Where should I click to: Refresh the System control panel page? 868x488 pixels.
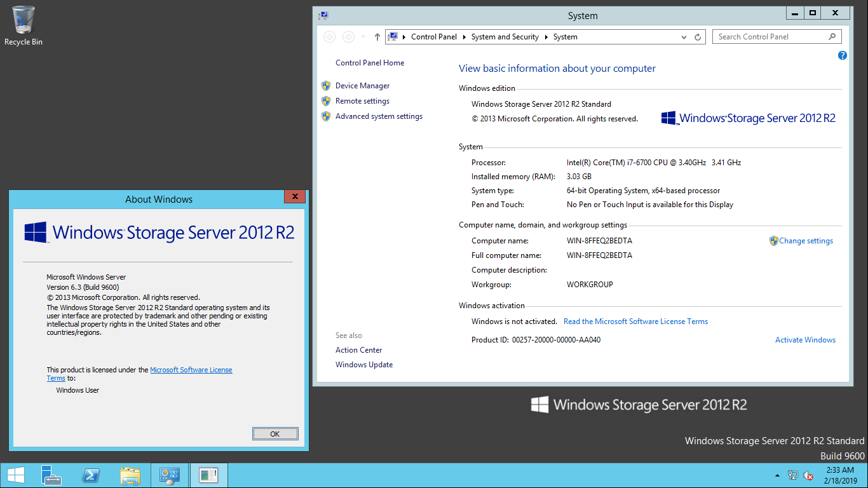pyautogui.click(x=698, y=37)
